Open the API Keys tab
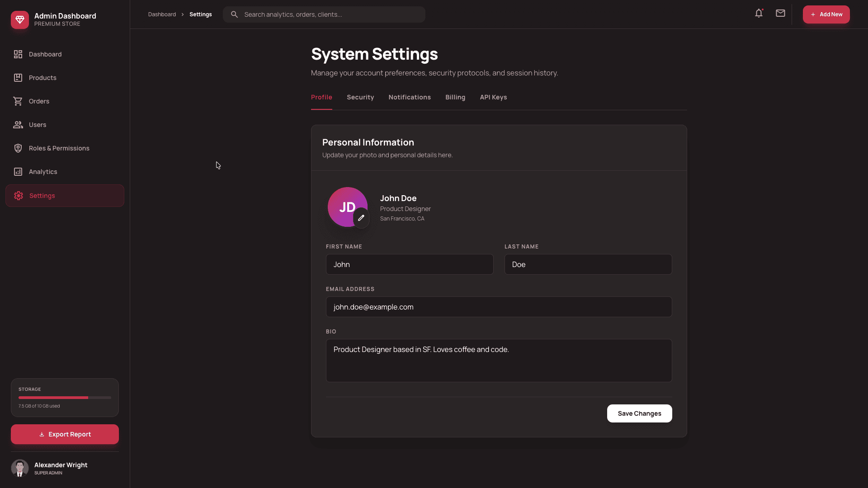868x488 pixels. click(x=493, y=97)
